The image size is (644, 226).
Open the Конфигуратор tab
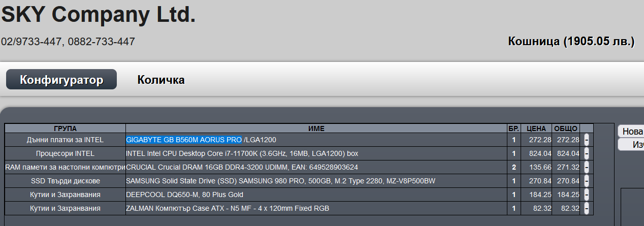pos(61,80)
